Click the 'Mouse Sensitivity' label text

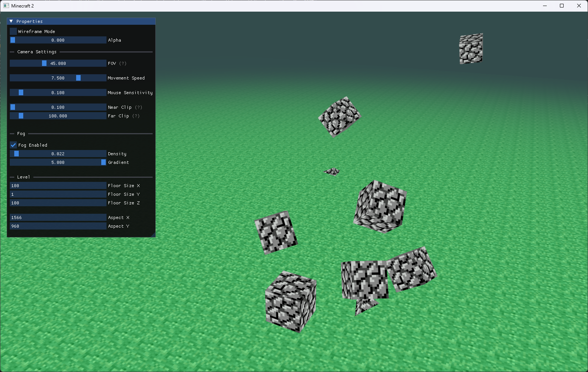pyautogui.click(x=130, y=93)
